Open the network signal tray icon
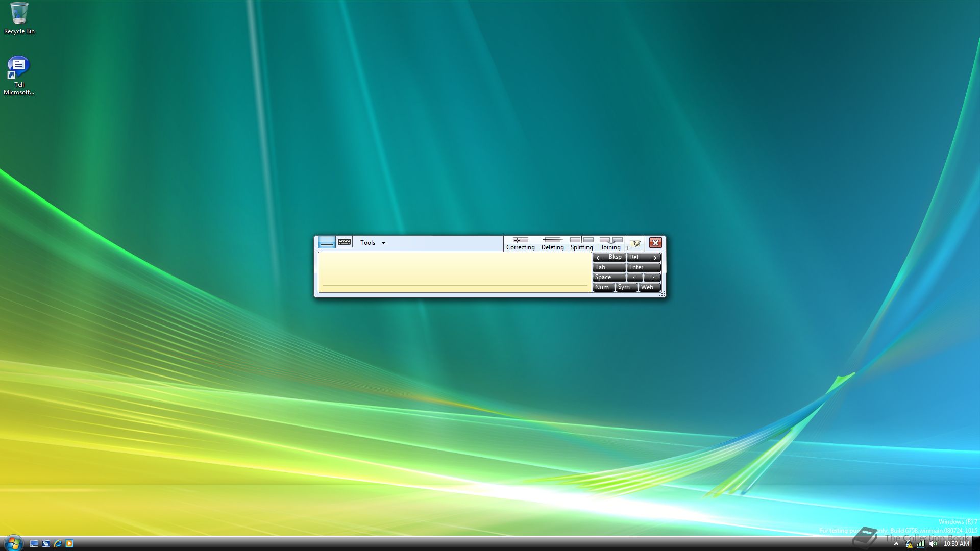This screenshot has width=980, height=551. click(921, 544)
